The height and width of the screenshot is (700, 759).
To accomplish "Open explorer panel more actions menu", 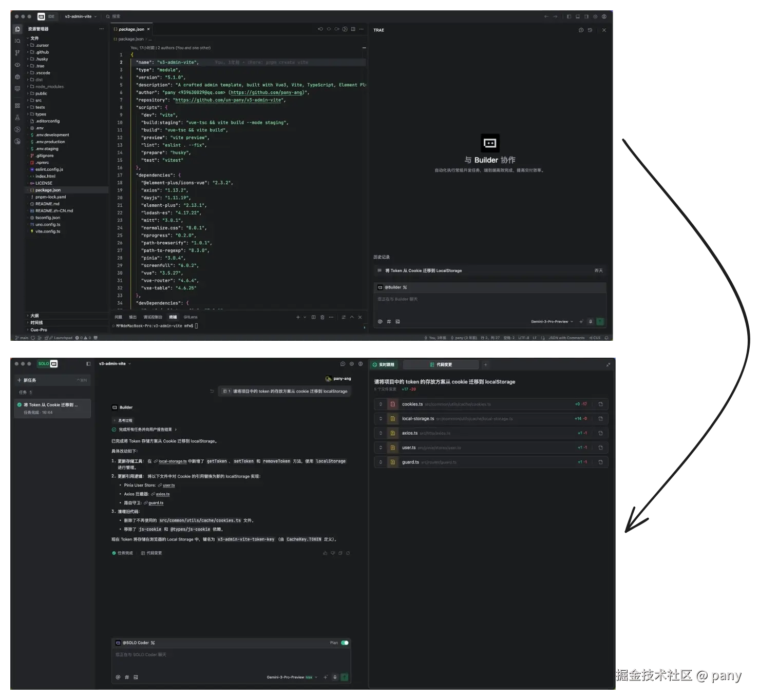I will click(x=102, y=29).
